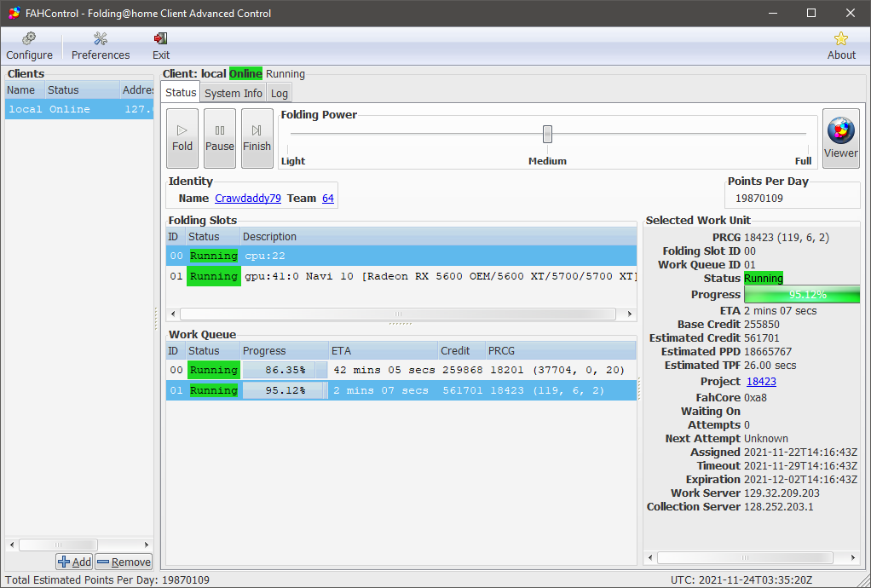871x588 pixels.
Task: Remove the selected client
Action: coord(124,562)
